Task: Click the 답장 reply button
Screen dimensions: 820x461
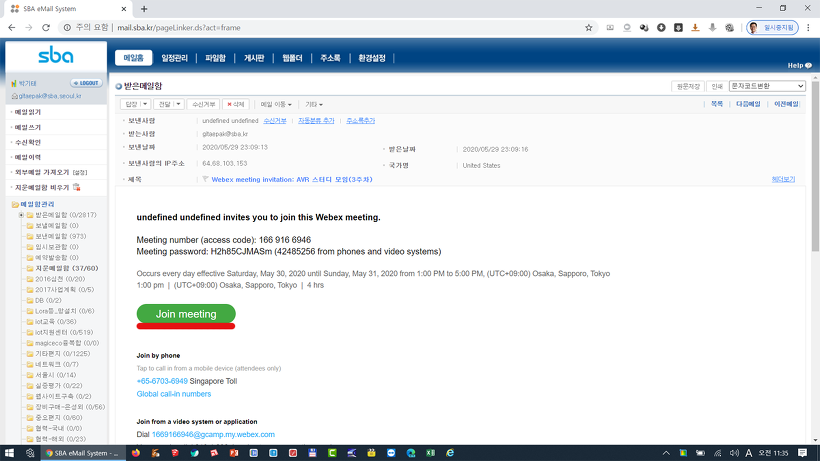Action: 131,105
